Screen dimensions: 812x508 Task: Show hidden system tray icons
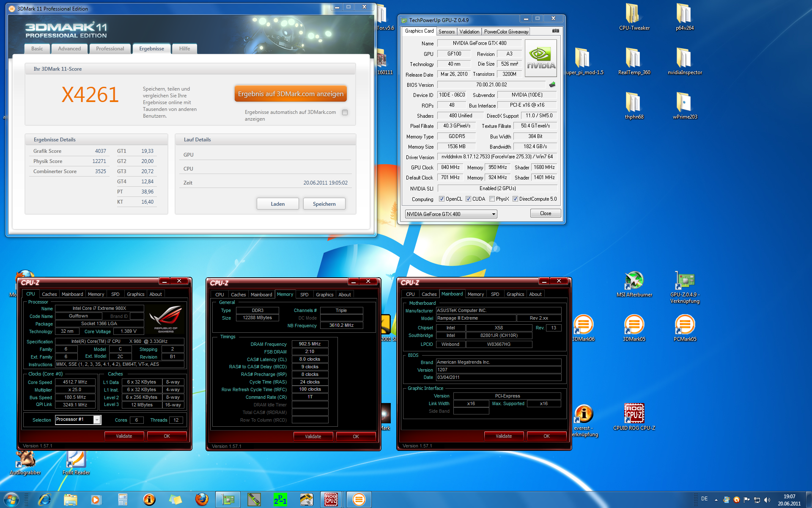pyautogui.click(x=716, y=500)
